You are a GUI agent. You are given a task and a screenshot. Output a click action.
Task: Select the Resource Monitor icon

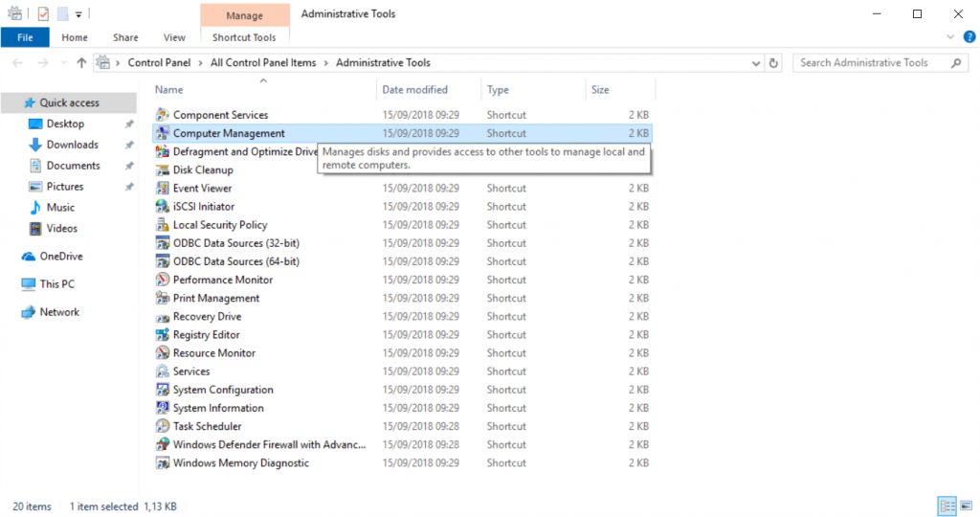163,353
